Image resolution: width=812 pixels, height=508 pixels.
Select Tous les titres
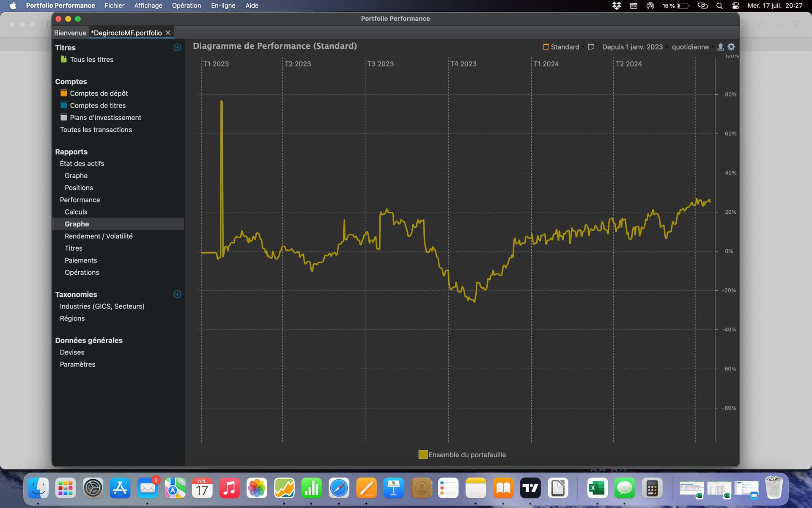point(91,60)
